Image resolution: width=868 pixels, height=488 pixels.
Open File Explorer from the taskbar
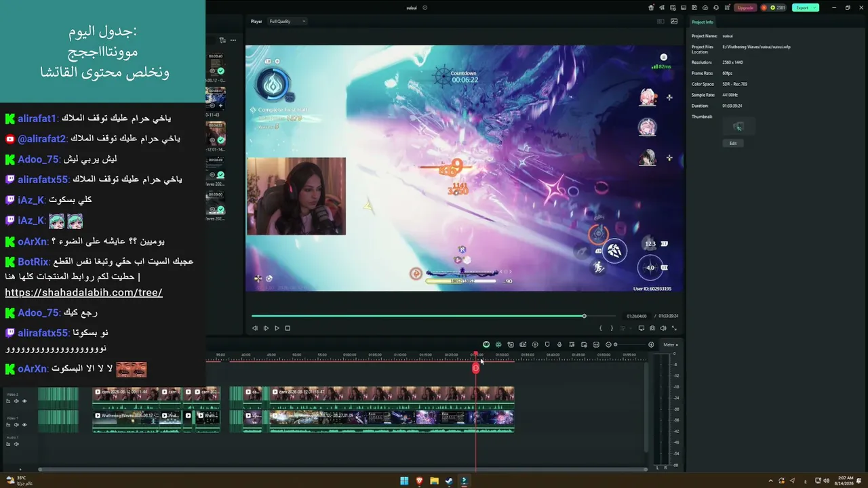click(x=434, y=481)
